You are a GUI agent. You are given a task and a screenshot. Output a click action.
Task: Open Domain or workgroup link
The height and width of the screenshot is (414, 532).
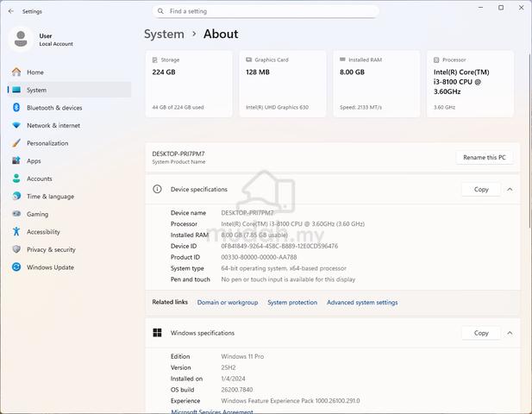228,303
